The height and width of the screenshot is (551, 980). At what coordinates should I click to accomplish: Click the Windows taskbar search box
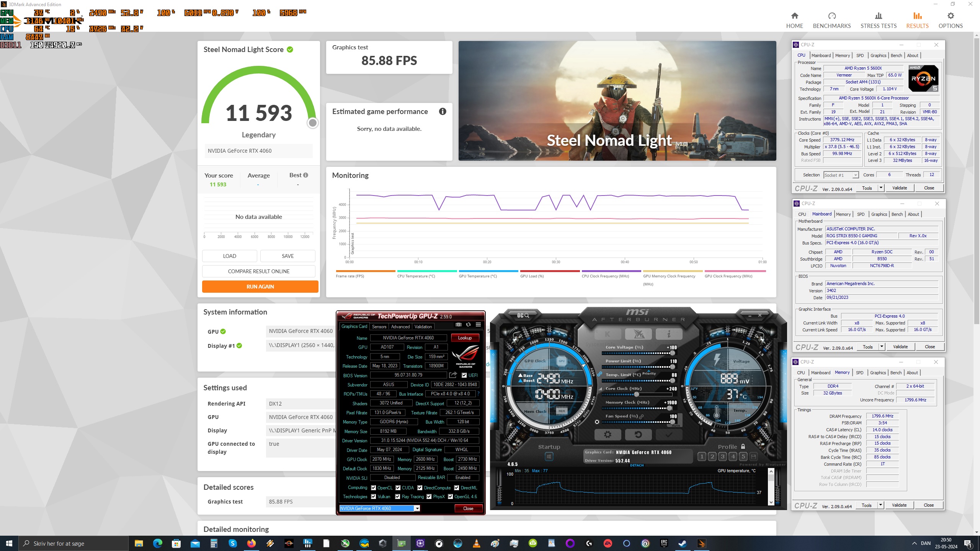point(73,543)
